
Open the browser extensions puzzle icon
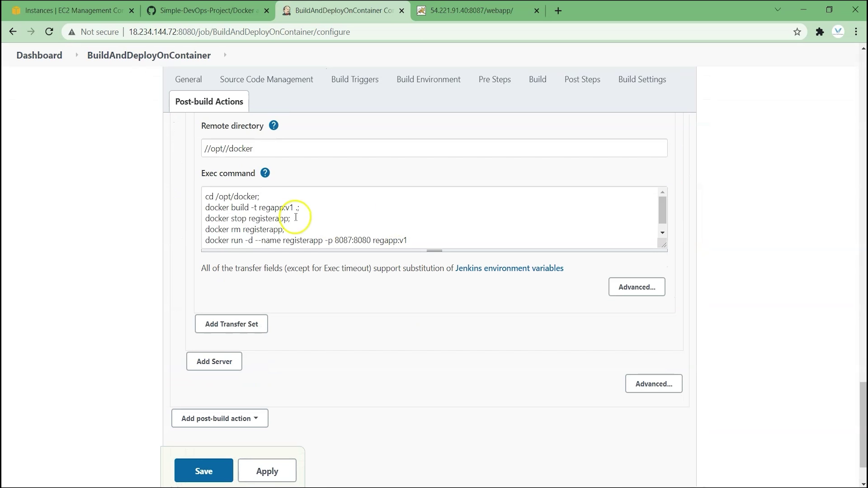820,32
